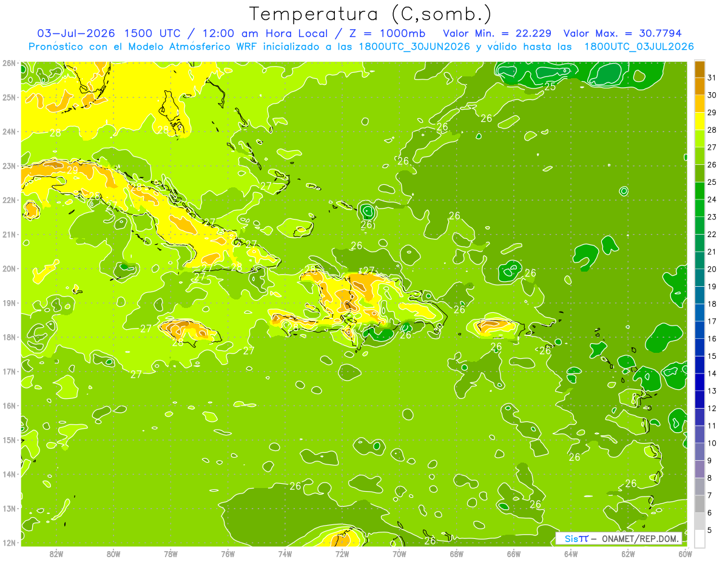The width and height of the screenshot is (728, 562).
Task: Click the yellow color-scale swatch between 28 and 29
Action: coord(699,121)
